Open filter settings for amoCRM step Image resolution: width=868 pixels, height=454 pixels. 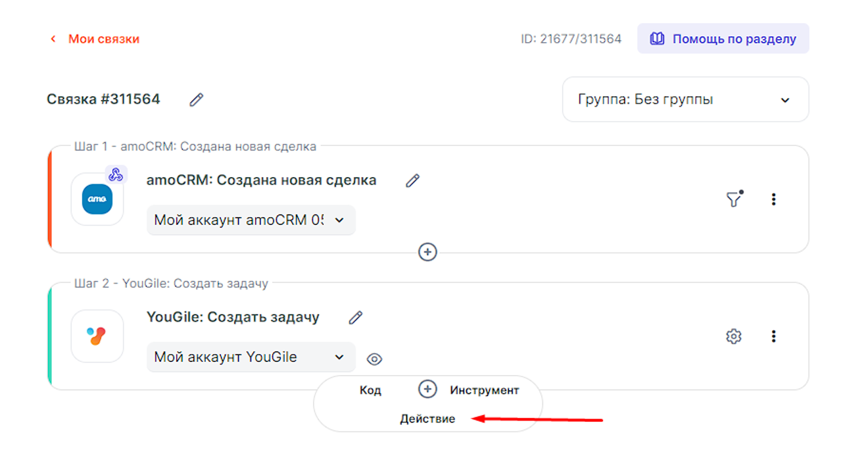click(x=734, y=199)
